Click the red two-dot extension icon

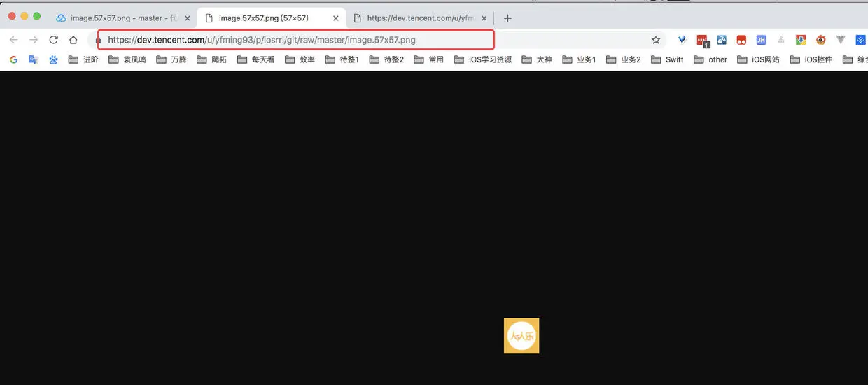741,40
